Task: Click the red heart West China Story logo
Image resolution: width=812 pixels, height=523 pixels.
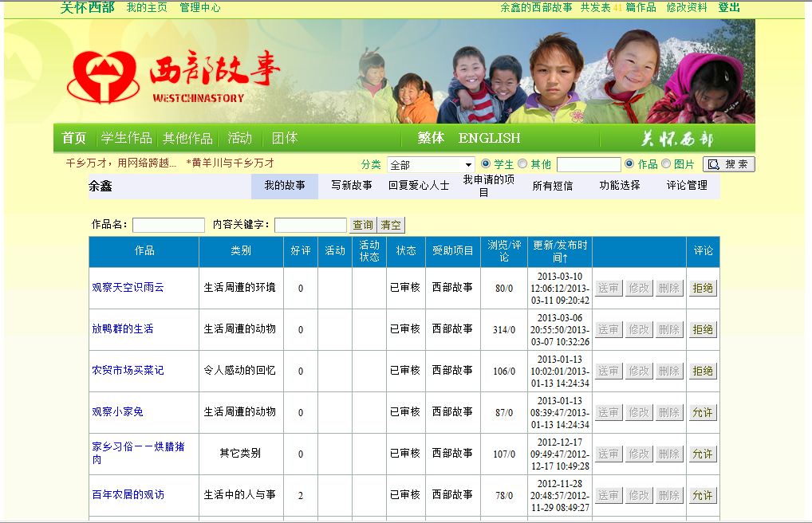Action: [103, 77]
